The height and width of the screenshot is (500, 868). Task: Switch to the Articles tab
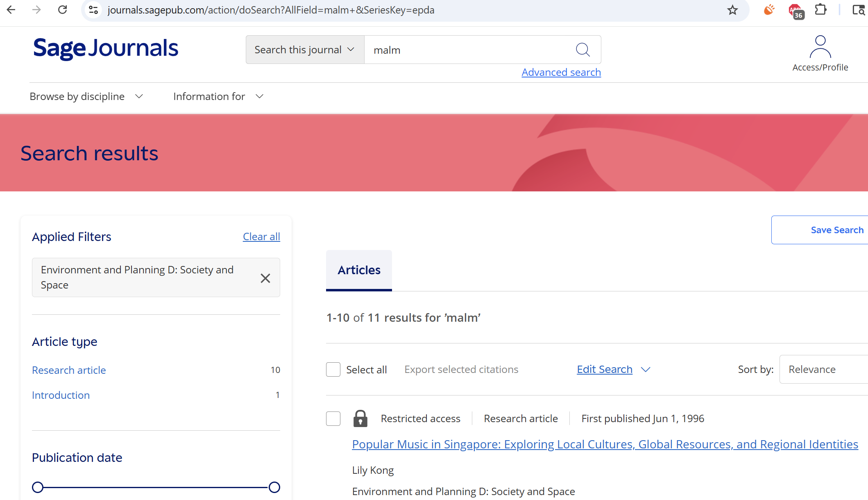pyautogui.click(x=359, y=270)
